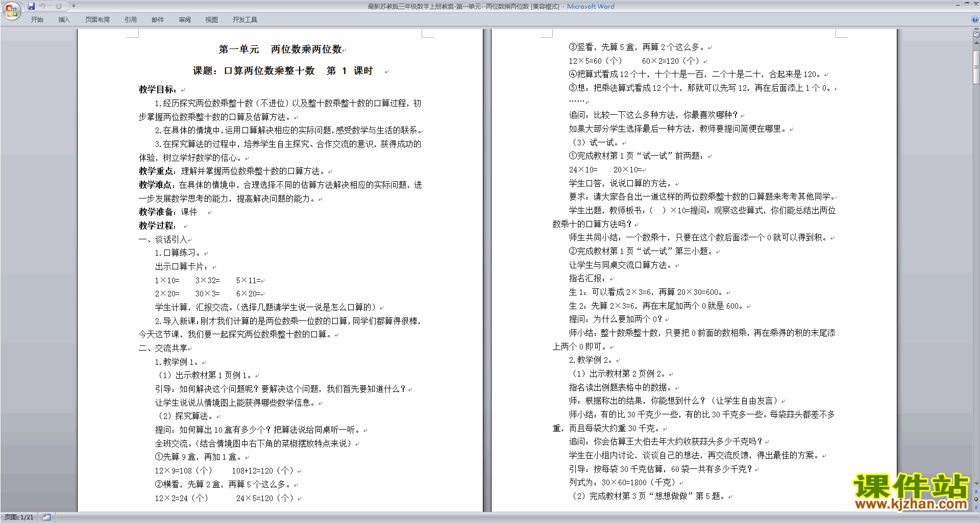Click the title 第一单元 两位数乘两位数
This screenshot has width=980, height=523.
280,49
